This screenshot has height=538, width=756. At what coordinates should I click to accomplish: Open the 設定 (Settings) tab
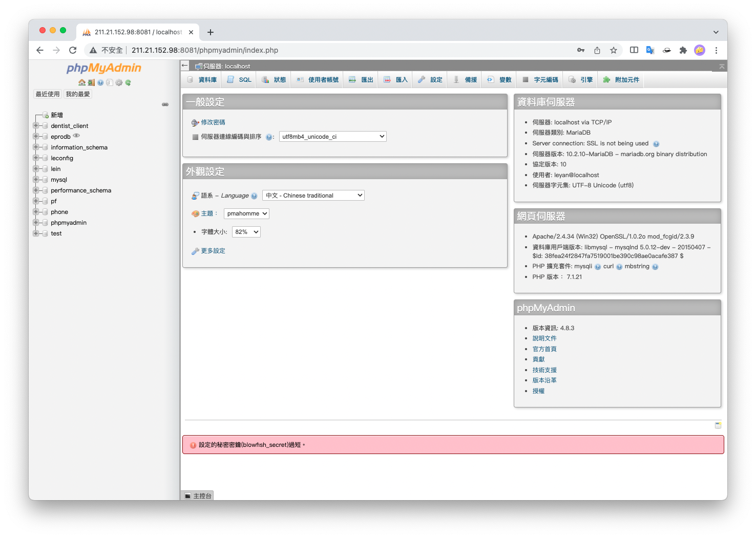430,80
